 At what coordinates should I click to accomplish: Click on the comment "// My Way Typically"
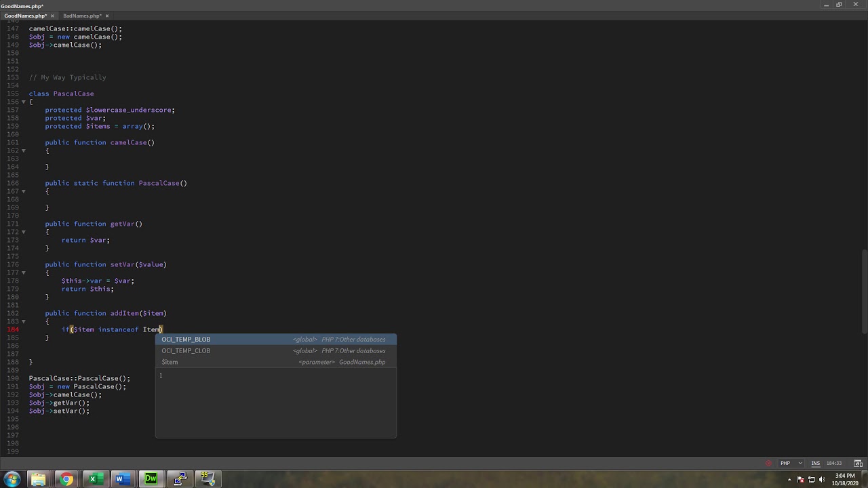tap(68, 77)
